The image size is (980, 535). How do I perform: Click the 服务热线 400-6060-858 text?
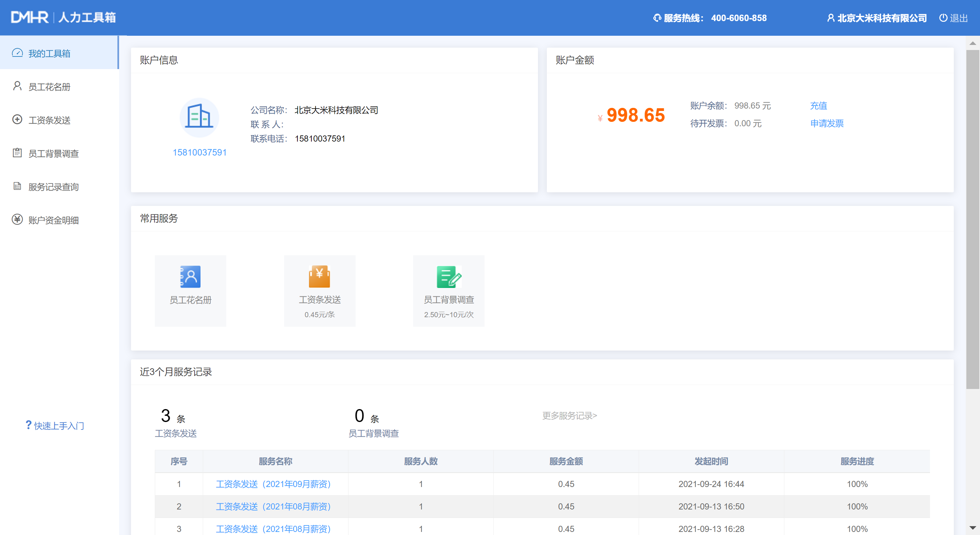(715, 18)
